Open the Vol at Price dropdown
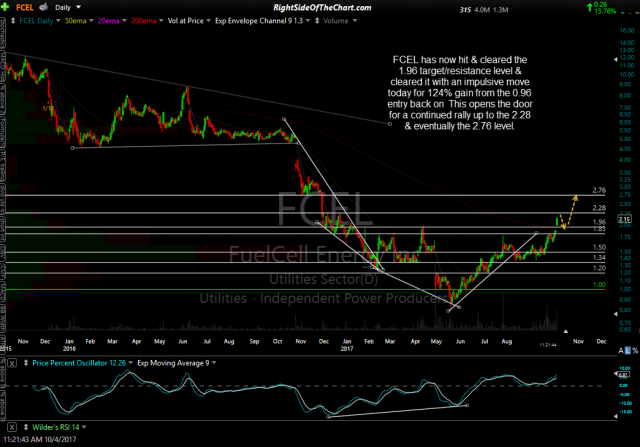This screenshot has height=447, width=640. [x=208, y=20]
